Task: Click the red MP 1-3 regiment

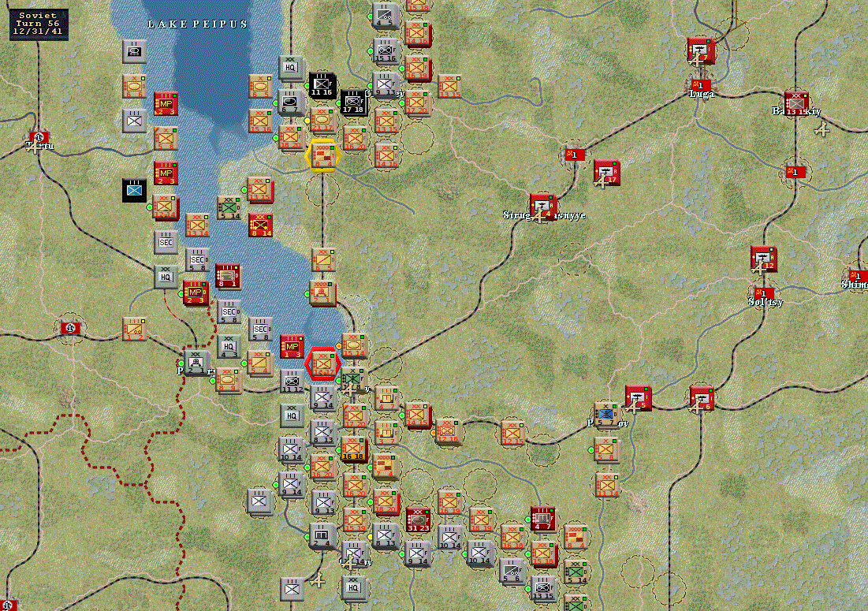Action: (292, 346)
